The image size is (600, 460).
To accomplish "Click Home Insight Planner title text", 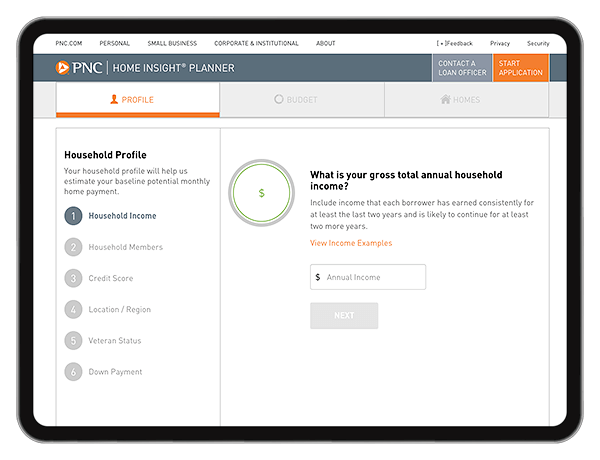I will 173,68.
